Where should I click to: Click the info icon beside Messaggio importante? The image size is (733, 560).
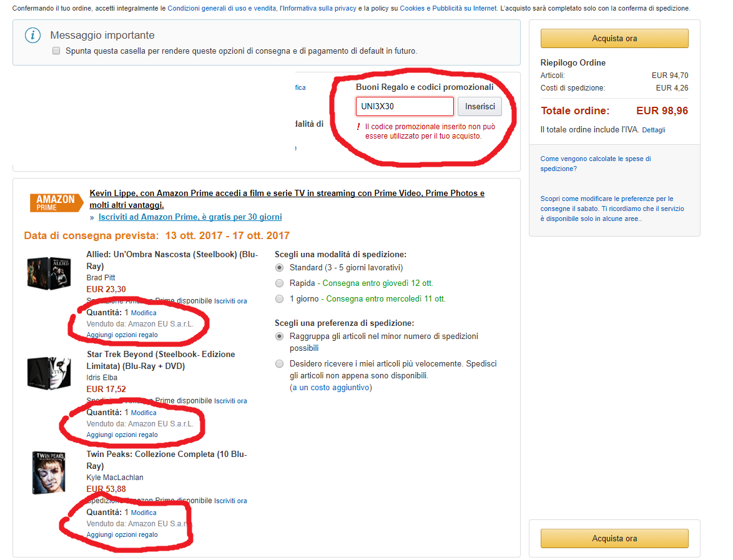point(32,36)
